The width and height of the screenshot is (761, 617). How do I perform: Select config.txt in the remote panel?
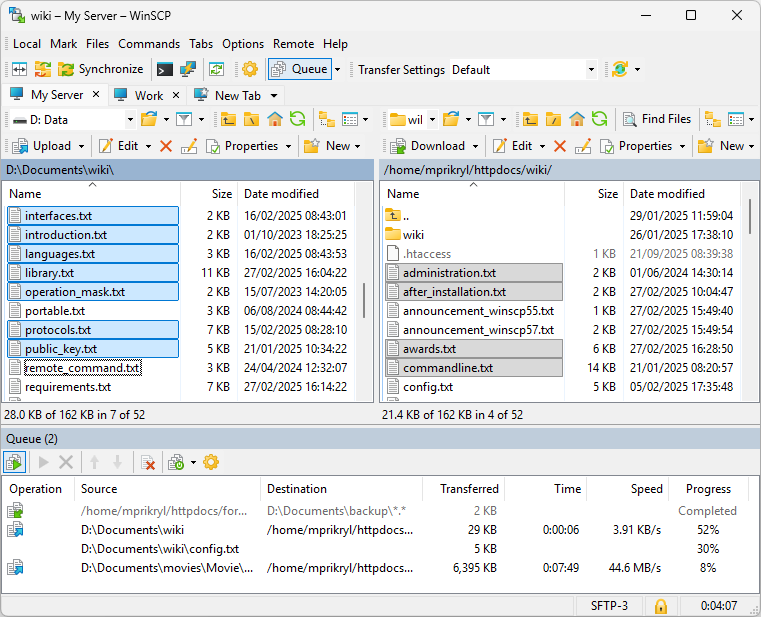[x=428, y=387]
